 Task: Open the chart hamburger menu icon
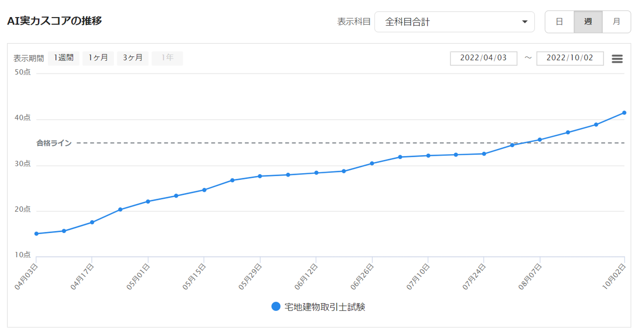pyautogui.click(x=617, y=59)
